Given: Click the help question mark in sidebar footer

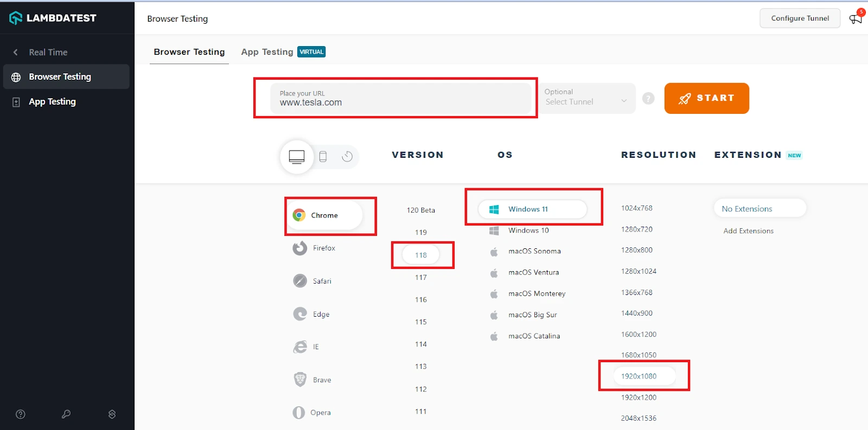Looking at the screenshot, I should pyautogui.click(x=21, y=414).
